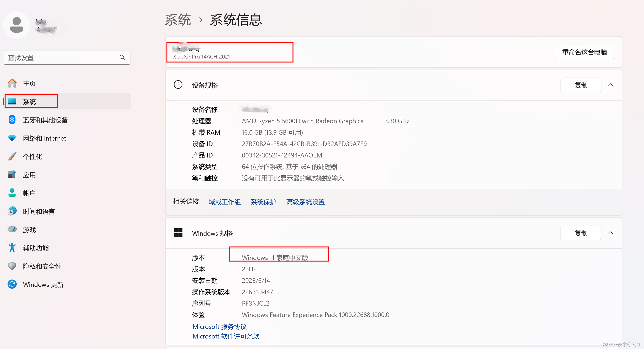Click the System monitor icon in sidebar

(12, 101)
